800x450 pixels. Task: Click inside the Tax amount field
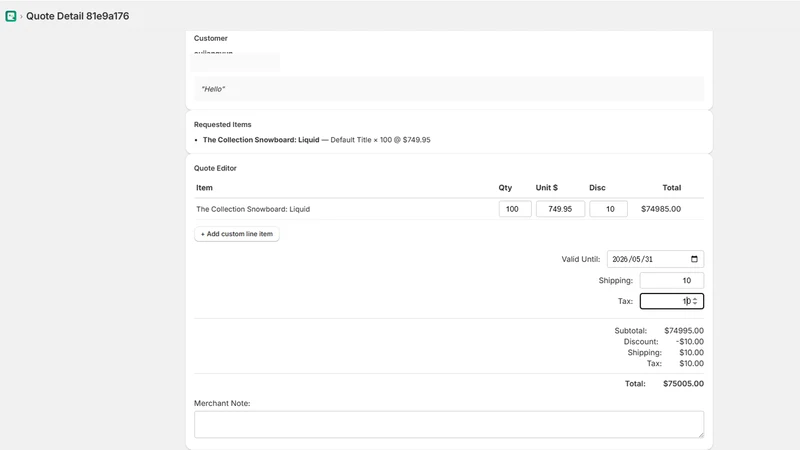[672, 301]
